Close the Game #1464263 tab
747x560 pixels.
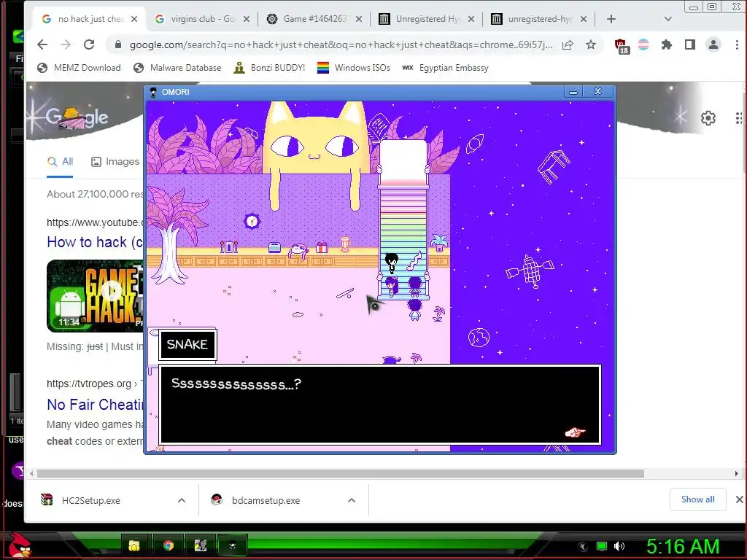[x=359, y=19]
